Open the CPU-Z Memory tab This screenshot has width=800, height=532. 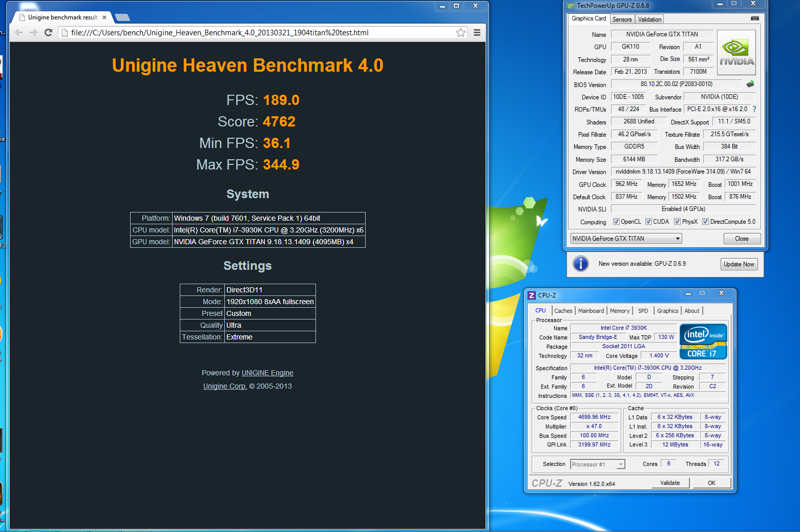pyautogui.click(x=620, y=311)
